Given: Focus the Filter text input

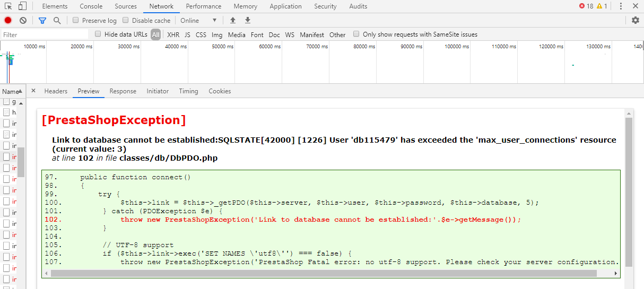Looking at the screenshot, I should pyautogui.click(x=45, y=34).
